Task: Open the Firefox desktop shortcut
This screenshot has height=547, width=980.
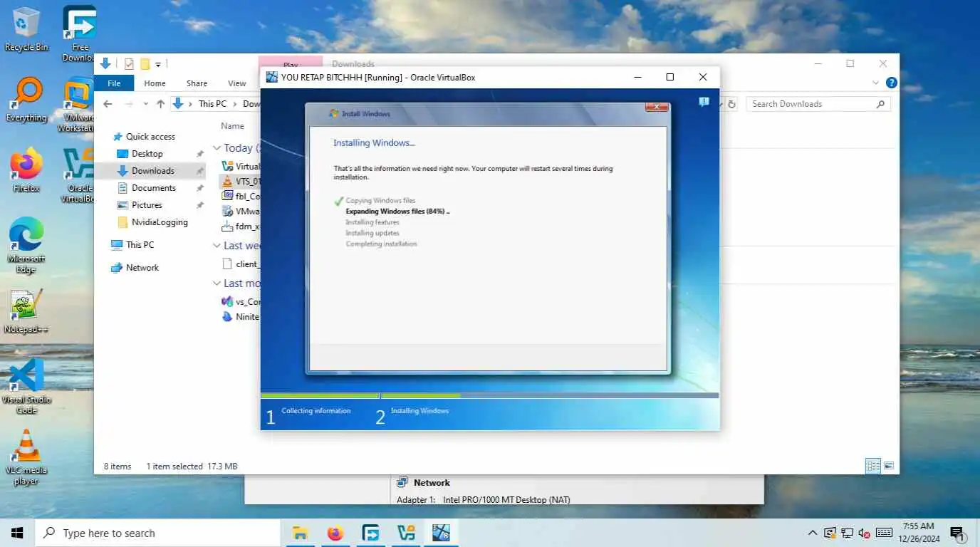Action: pyautogui.click(x=26, y=170)
